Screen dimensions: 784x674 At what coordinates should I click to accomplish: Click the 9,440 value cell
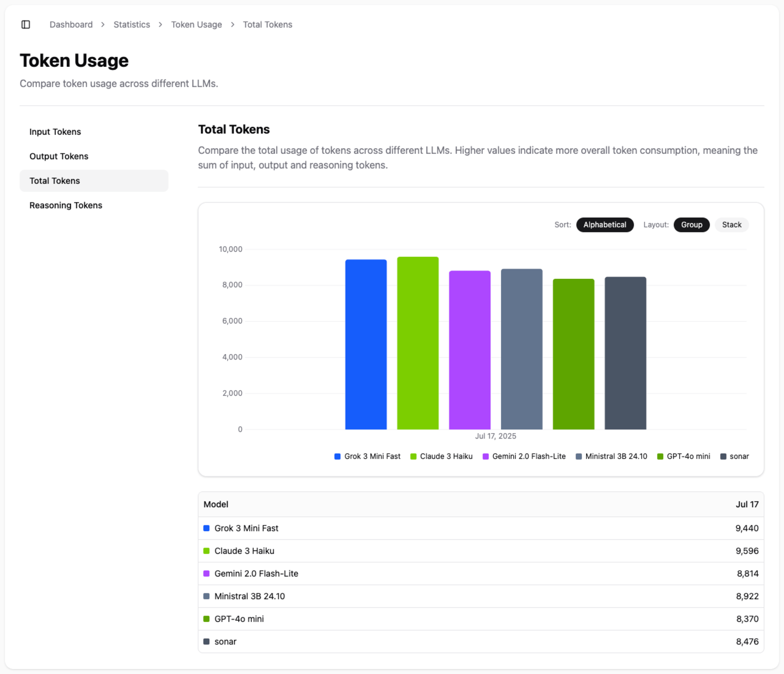click(747, 528)
